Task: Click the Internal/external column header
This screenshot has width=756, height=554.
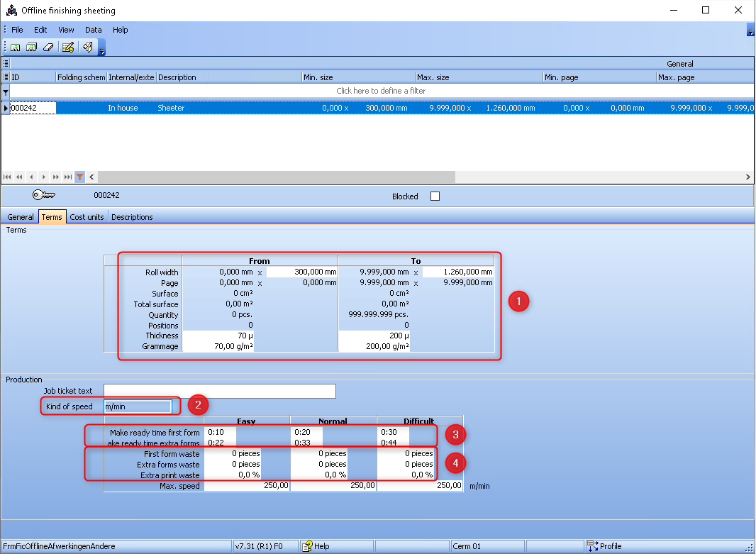Action: (x=131, y=77)
